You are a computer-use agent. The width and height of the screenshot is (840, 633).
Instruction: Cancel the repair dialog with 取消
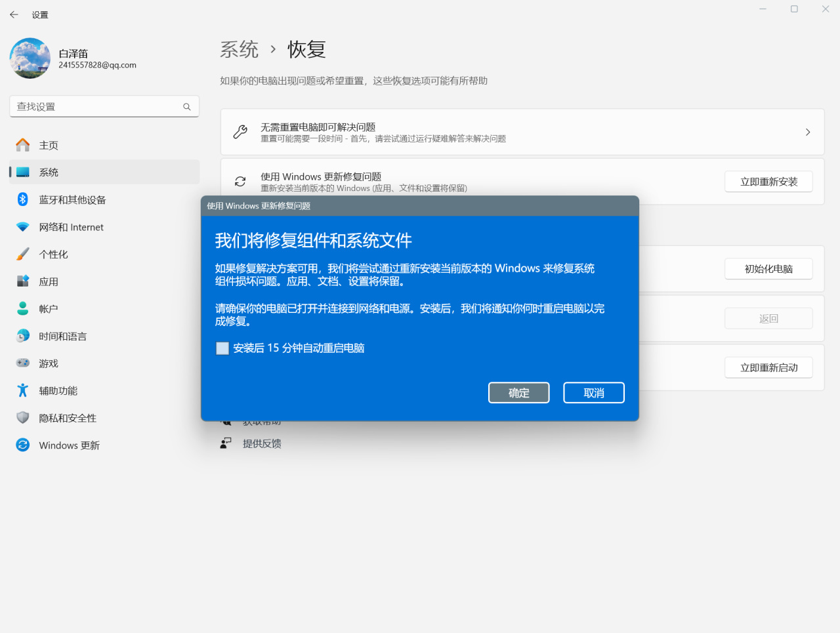click(x=594, y=393)
